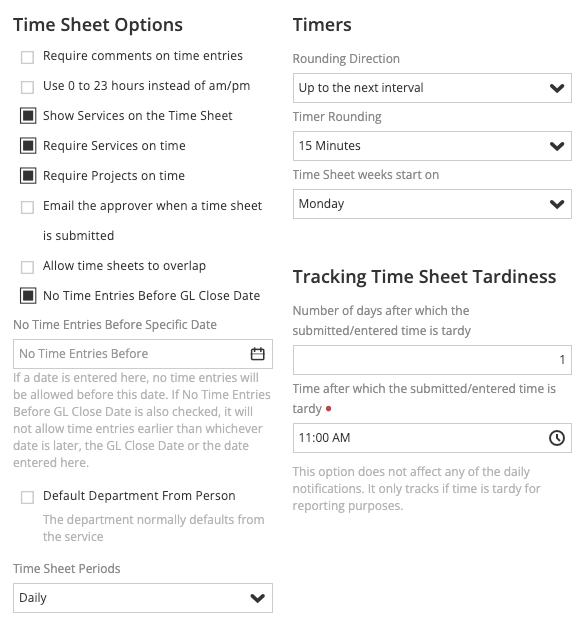Check Default Department From Person

pyautogui.click(x=27, y=497)
